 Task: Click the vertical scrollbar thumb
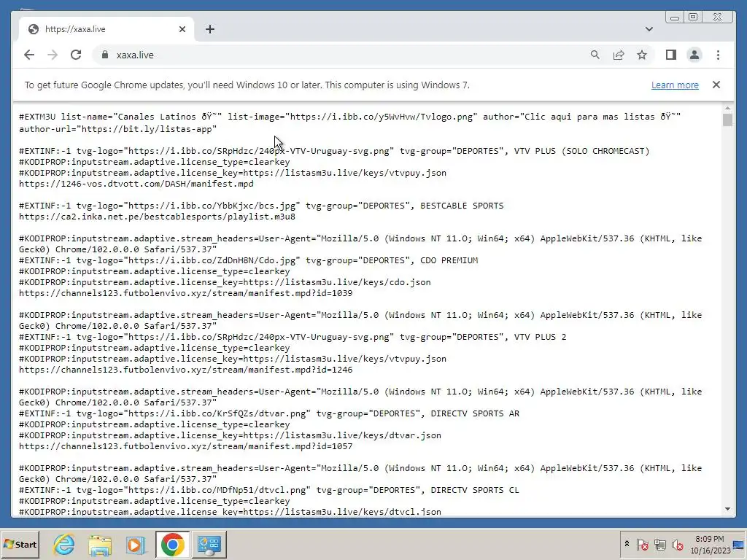click(727, 120)
